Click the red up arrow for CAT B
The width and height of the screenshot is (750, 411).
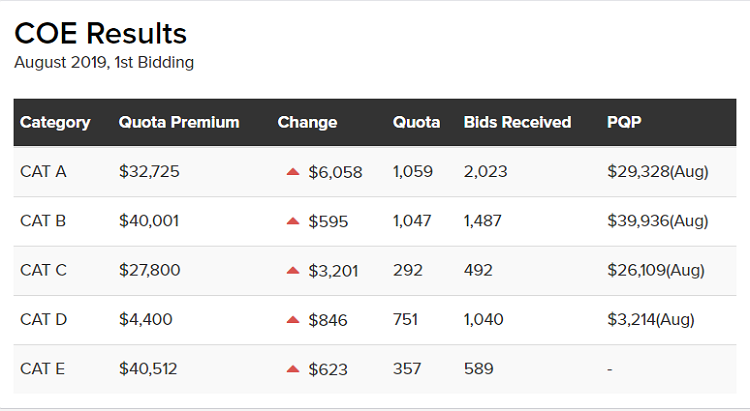[x=293, y=221]
